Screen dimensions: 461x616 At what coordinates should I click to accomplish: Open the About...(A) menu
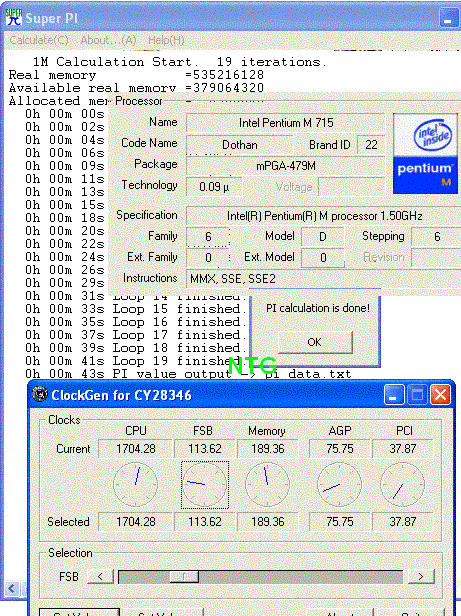(x=108, y=40)
